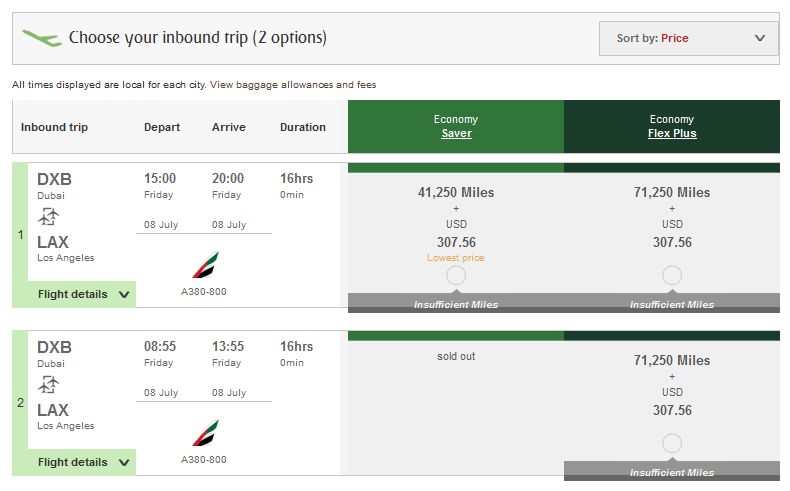Click the Flex Plus fare link
This screenshot has height=491, width=790.
coord(672,133)
